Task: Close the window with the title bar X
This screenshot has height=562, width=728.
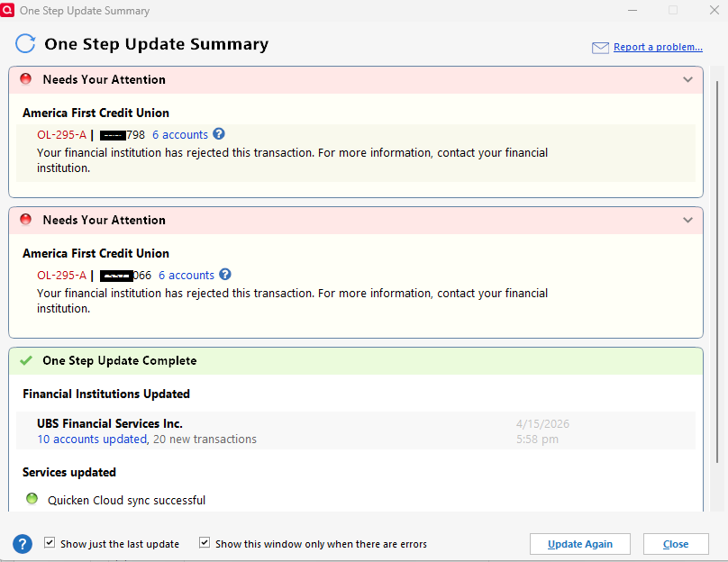Action: pyautogui.click(x=714, y=10)
